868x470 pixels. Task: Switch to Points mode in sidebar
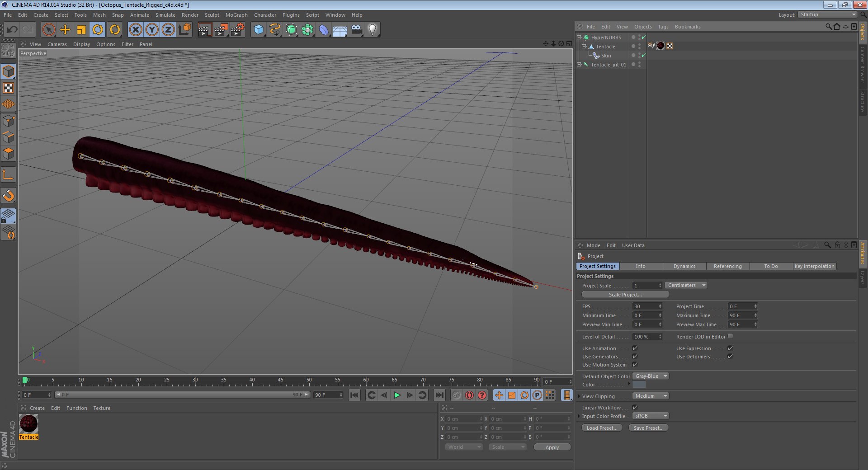point(8,121)
